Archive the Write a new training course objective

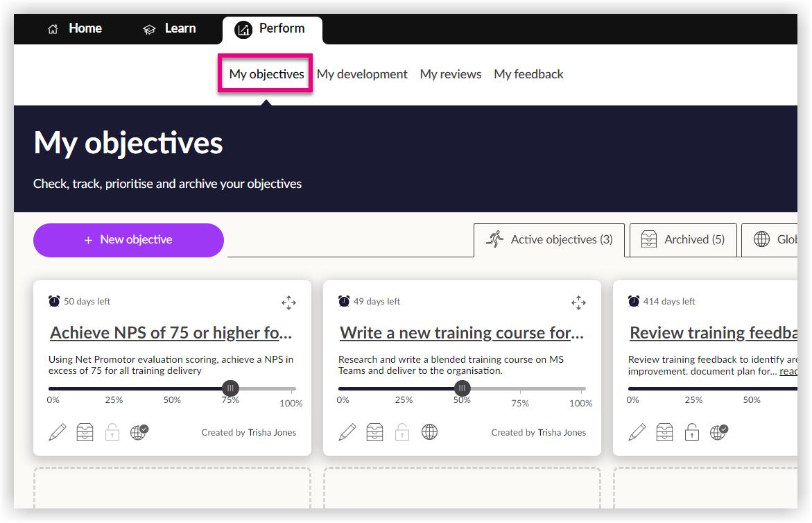point(374,432)
